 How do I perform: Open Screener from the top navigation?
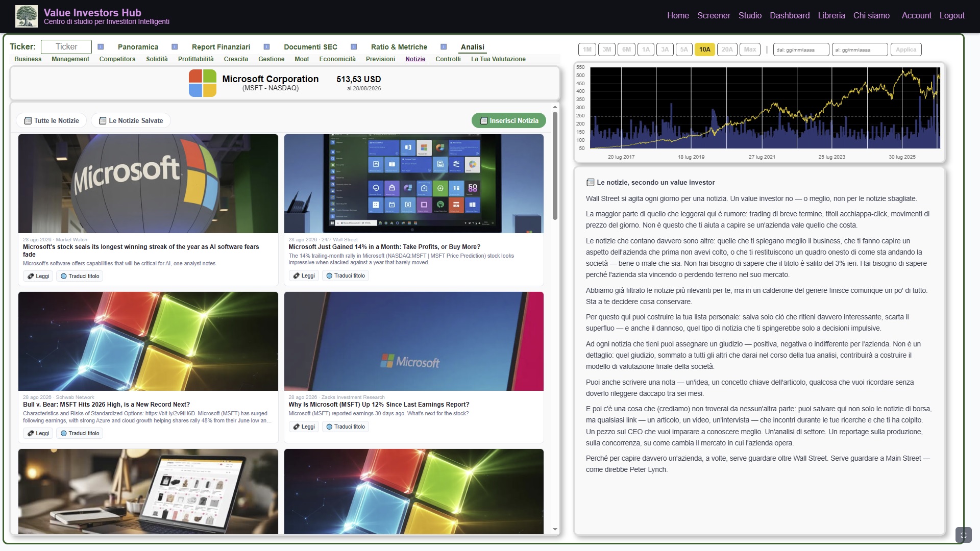click(714, 16)
